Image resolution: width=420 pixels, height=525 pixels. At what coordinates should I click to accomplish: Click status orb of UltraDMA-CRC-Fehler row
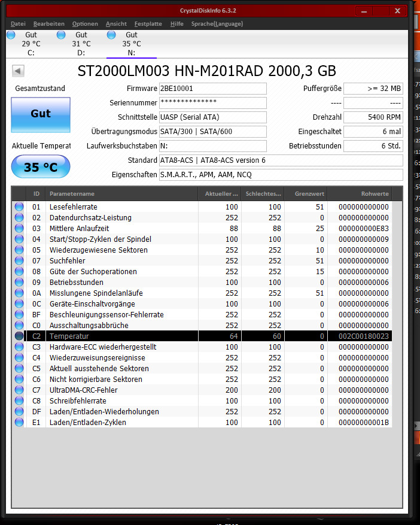coord(19,390)
